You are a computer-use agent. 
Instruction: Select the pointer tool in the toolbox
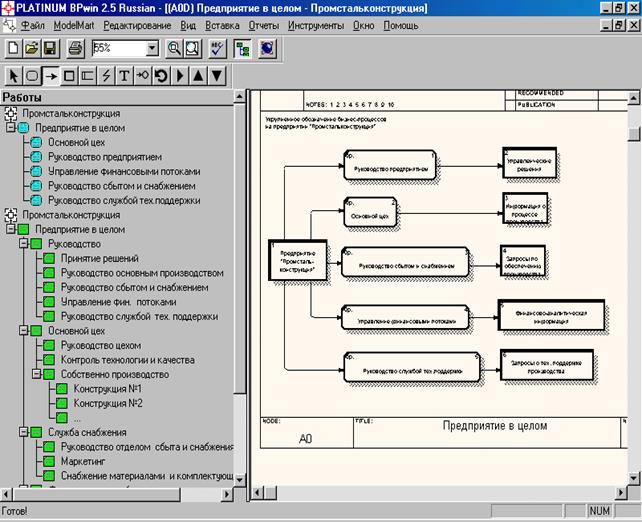coord(13,75)
